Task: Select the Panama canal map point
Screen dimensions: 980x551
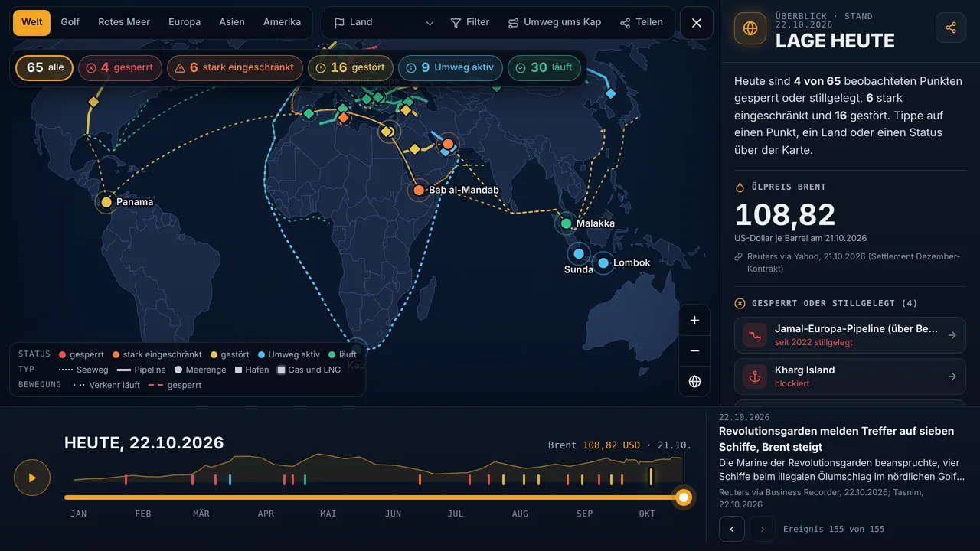Action: 106,202
